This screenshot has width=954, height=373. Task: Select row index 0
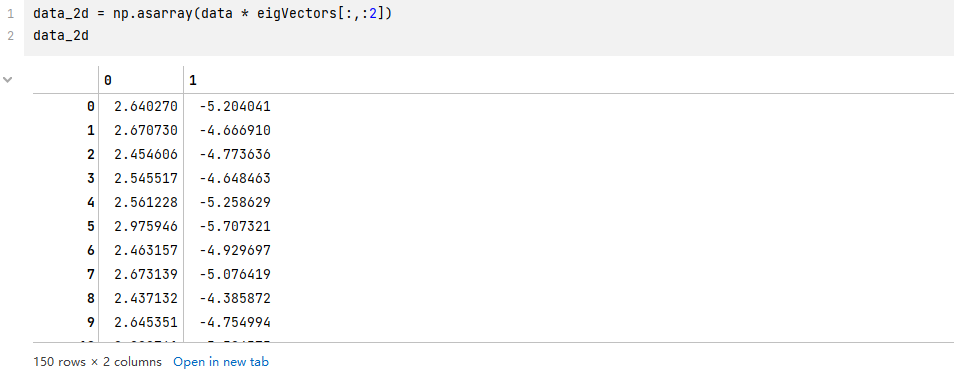pyautogui.click(x=91, y=106)
